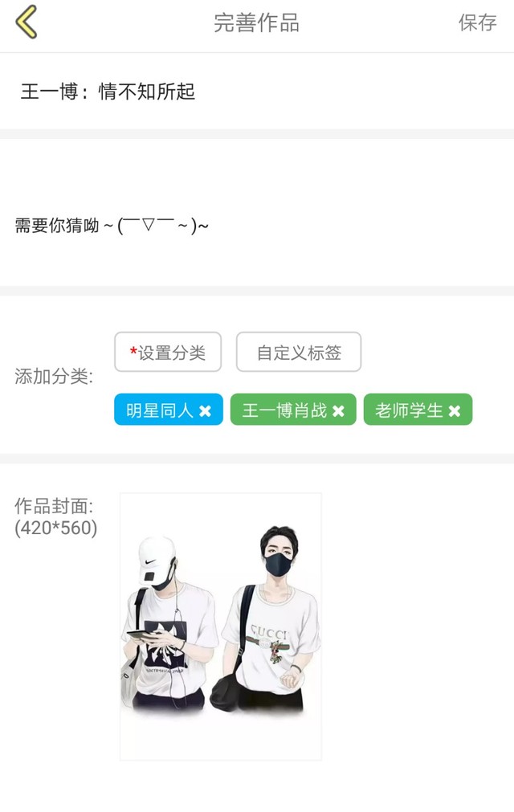The image size is (514, 812).
Task: Select the green 老师学生 tag label
Action: click(x=409, y=410)
